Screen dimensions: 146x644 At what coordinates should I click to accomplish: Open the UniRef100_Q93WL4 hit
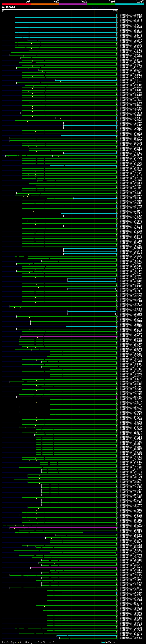coord(131,15)
